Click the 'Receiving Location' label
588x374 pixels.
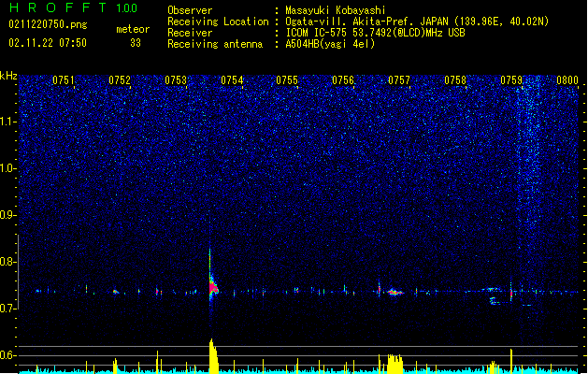coord(218,22)
